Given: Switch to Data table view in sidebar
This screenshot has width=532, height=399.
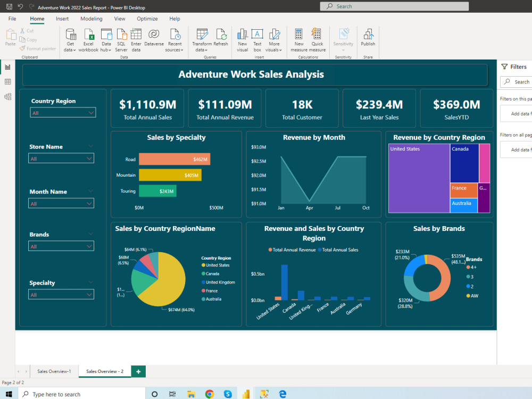Looking at the screenshot, I should (8, 82).
